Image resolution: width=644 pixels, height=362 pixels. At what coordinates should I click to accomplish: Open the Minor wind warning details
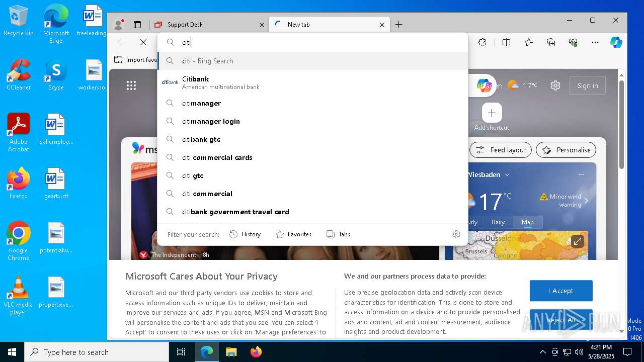click(564, 200)
